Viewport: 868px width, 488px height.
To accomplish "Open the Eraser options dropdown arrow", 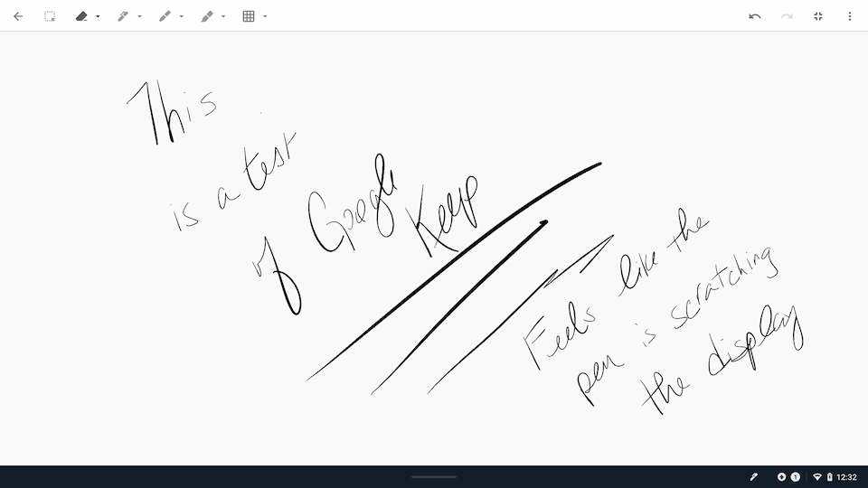I will [x=98, y=16].
